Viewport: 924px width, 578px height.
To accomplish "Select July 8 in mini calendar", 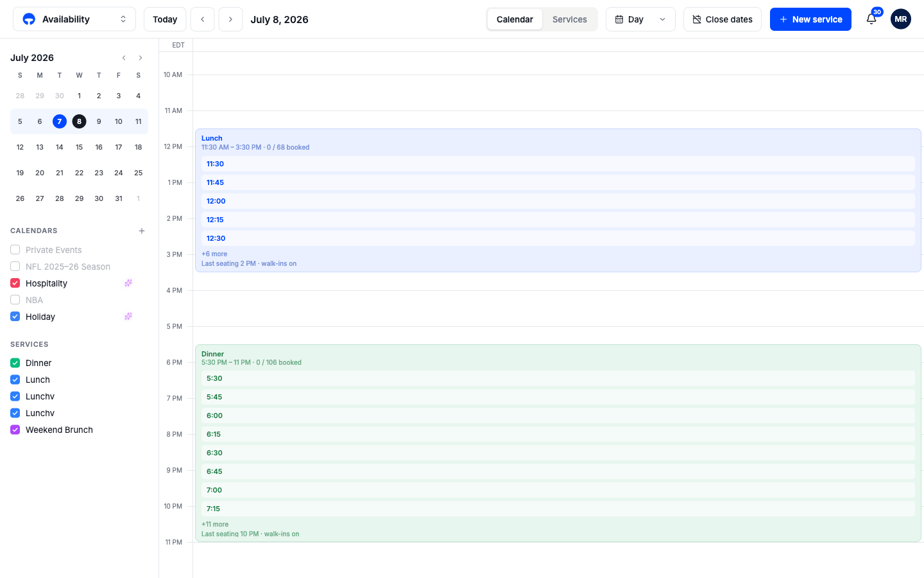I will click(x=79, y=121).
